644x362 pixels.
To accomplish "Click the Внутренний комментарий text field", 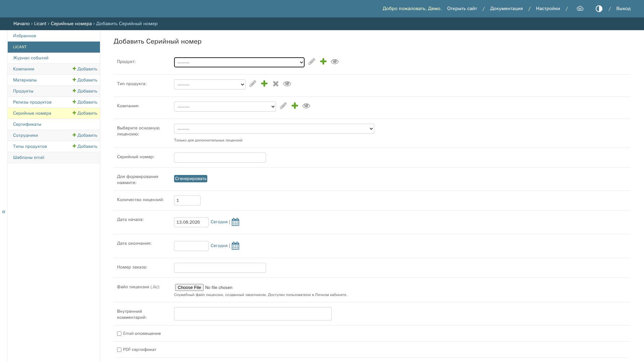I will pos(253,314).
